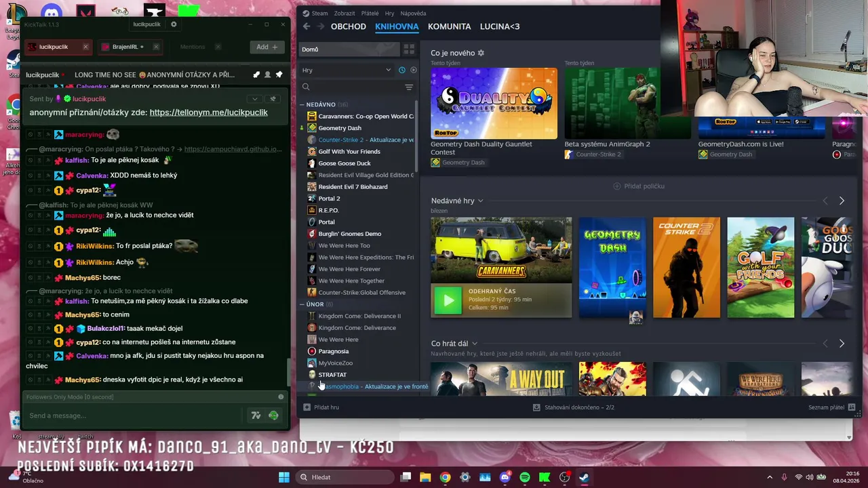This screenshot has height=488, width=868.
Task: Select Golf With Your Friends in list
Action: 349,151
